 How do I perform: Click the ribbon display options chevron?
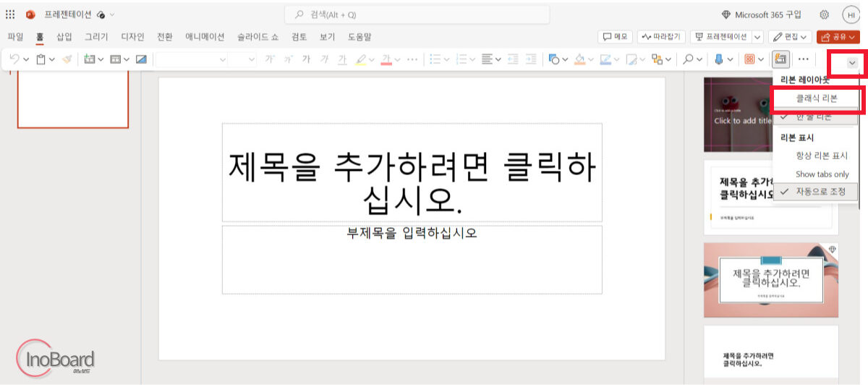tap(852, 63)
